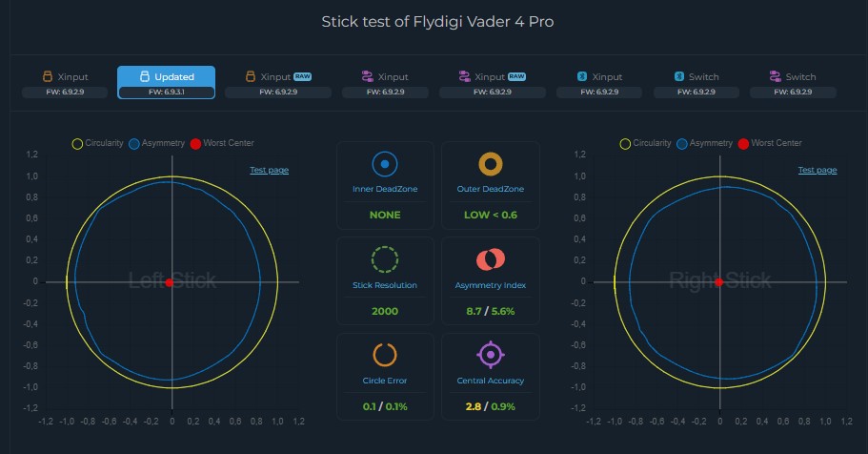The width and height of the screenshot is (868, 454).
Task: Click the 8.7 / 5.6% asymmetry value
Action: [491, 311]
